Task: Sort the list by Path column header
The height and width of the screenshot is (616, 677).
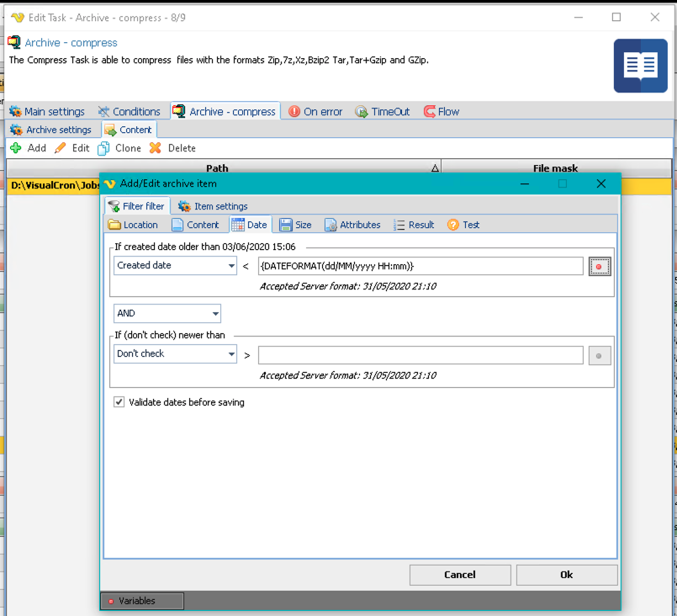Action: coord(217,168)
